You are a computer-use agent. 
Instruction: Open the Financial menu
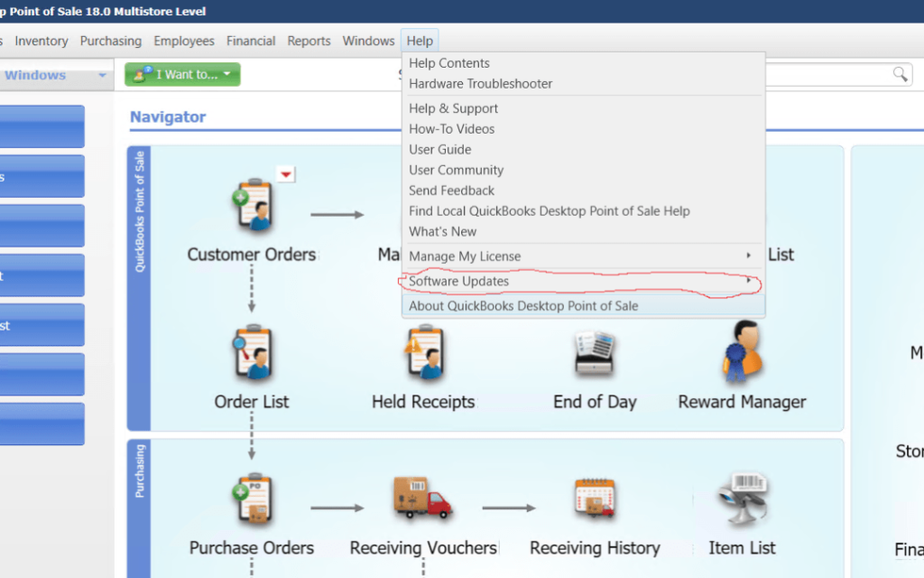click(x=251, y=41)
